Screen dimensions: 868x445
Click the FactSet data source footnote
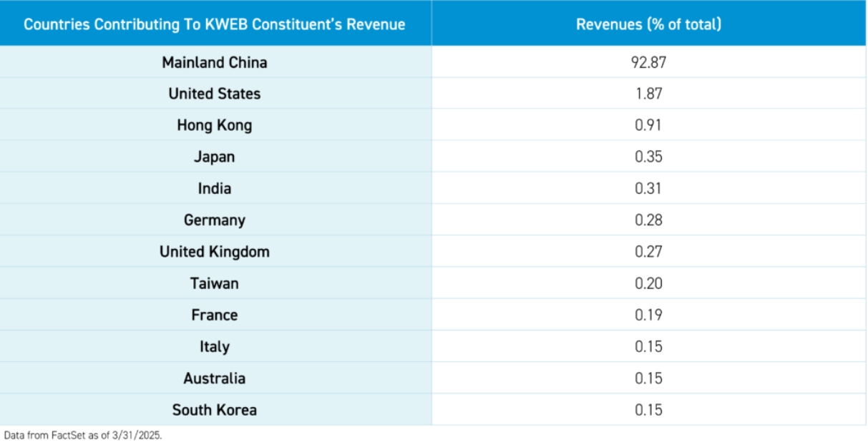tap(83, 435)
